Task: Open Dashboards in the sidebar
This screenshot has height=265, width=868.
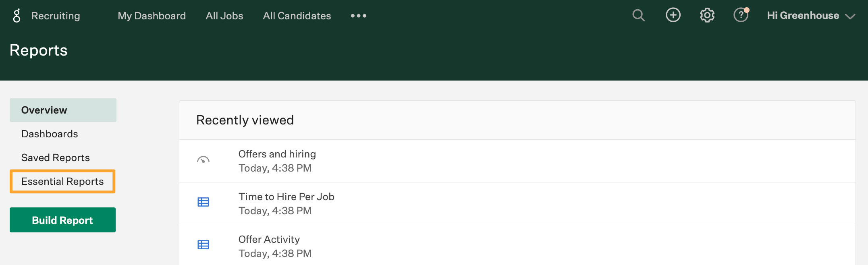Action: pos(50,134)
